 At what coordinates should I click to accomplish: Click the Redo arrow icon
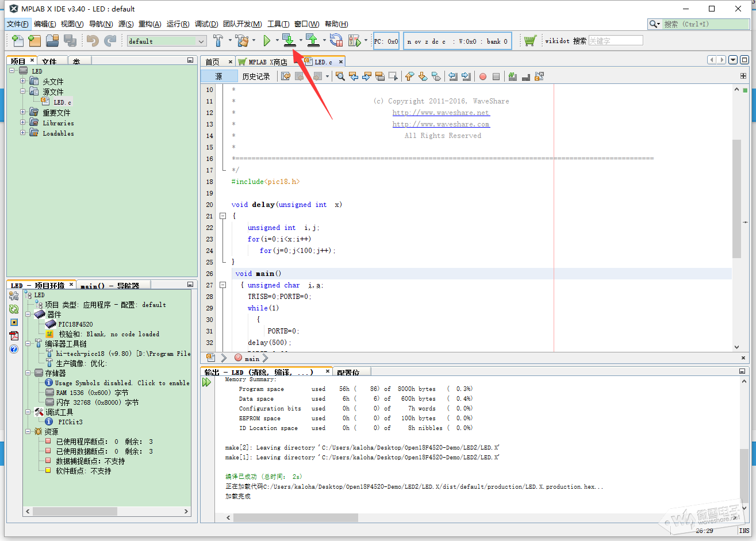pos(110,41)
